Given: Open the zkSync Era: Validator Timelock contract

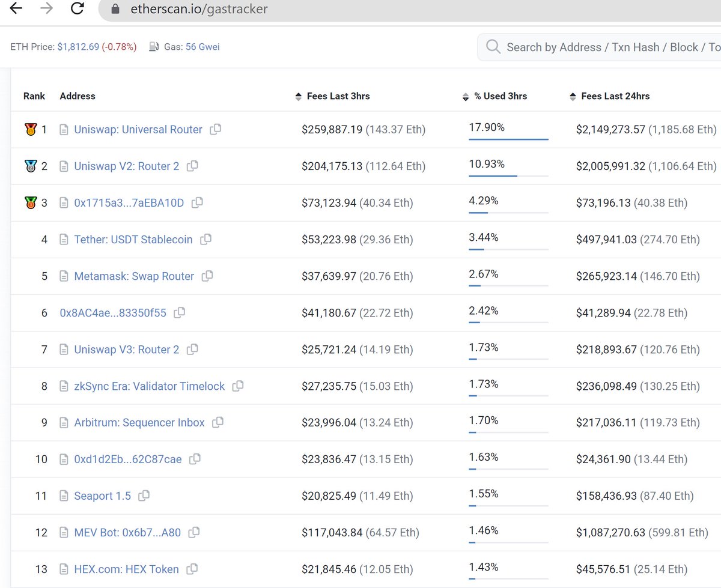Looking at the screenshot, I should coord(150,386).
